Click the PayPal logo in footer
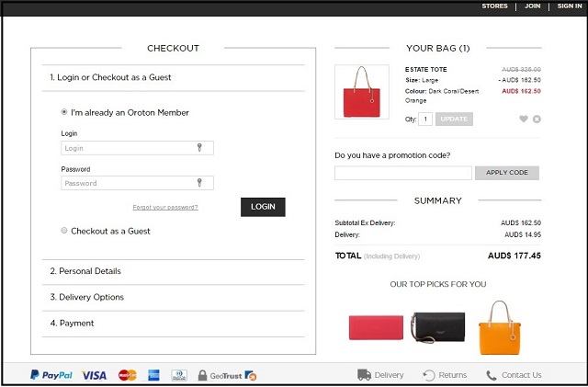This screenshot has height=387, width=588. tap(51, 375)
